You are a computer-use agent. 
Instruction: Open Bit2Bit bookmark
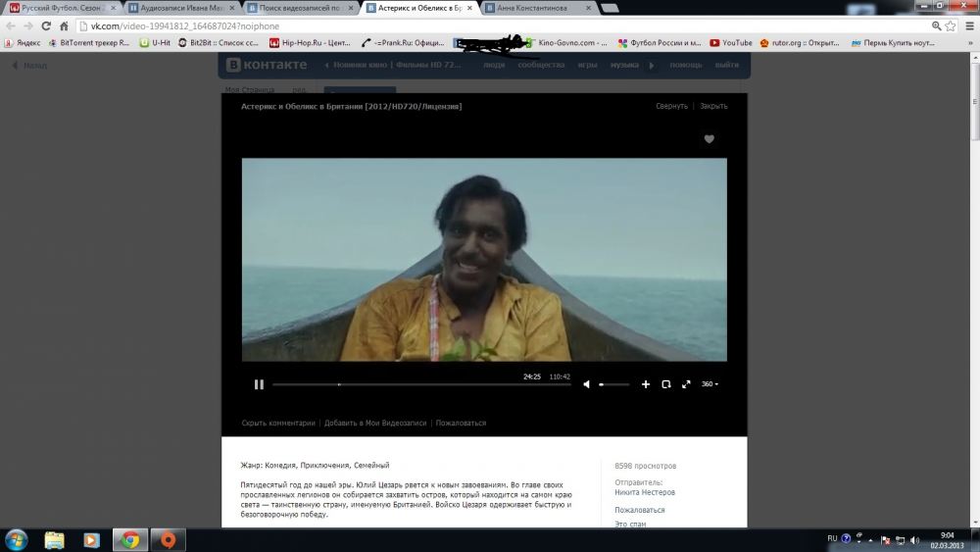click(219, 43)
